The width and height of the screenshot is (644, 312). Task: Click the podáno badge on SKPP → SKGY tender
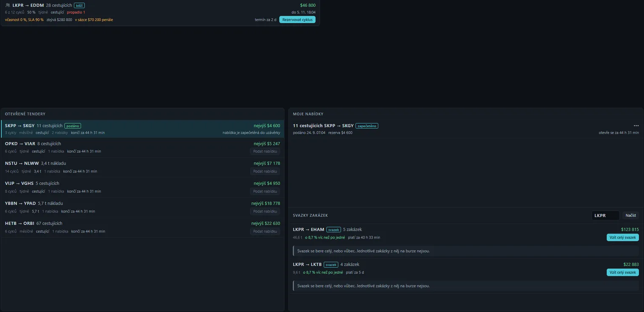[x=73, y=126]
